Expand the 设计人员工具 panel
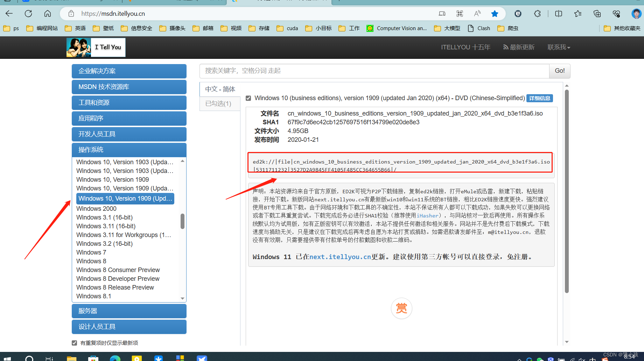Screen dimensions: 644x361 click(x=129, y=327)
